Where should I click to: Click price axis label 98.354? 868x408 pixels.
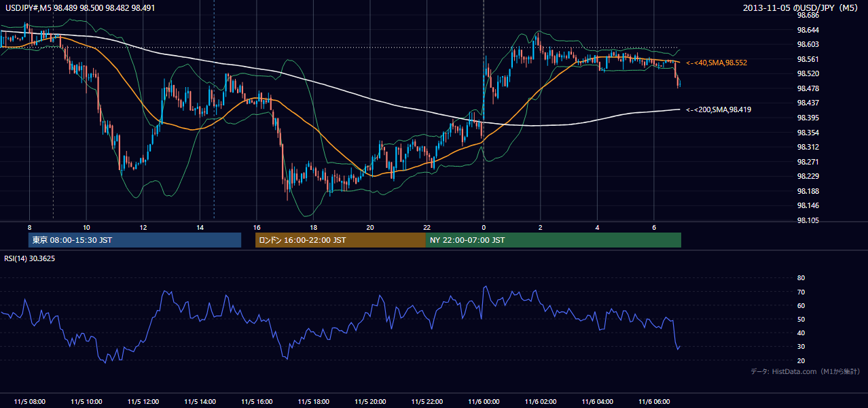coord(808,132)
